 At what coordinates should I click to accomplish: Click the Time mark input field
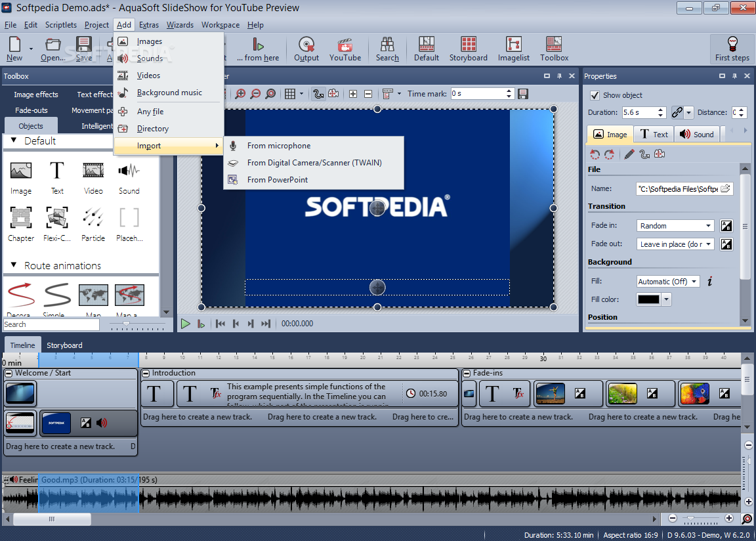pos(477,93)
